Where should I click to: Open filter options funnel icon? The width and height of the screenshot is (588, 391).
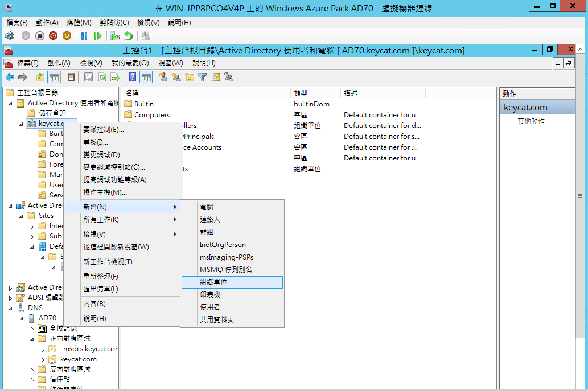(x=203, y=77)
